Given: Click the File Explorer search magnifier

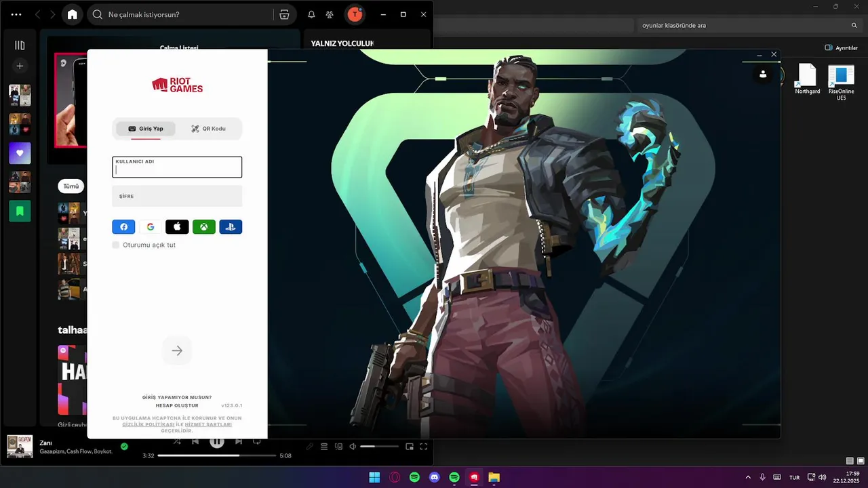Looking at the screenshot, I should click(x=854, y=25).
